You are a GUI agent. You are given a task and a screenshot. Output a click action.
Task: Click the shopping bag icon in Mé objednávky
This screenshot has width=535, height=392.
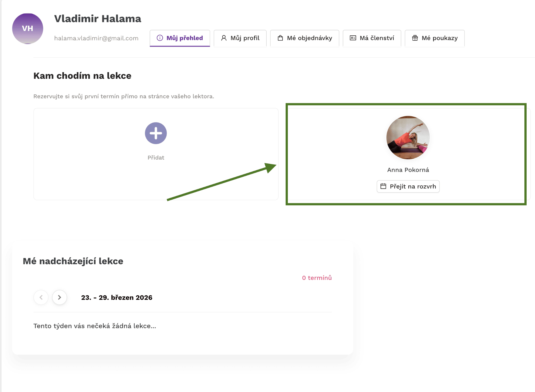pyautogui.click(x=280, y=38)
